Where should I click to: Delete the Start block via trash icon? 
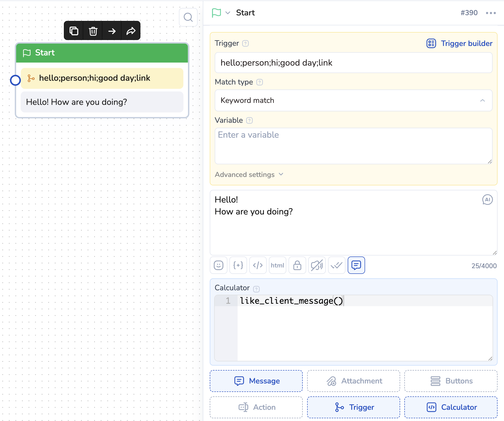(x=93, y=31)
